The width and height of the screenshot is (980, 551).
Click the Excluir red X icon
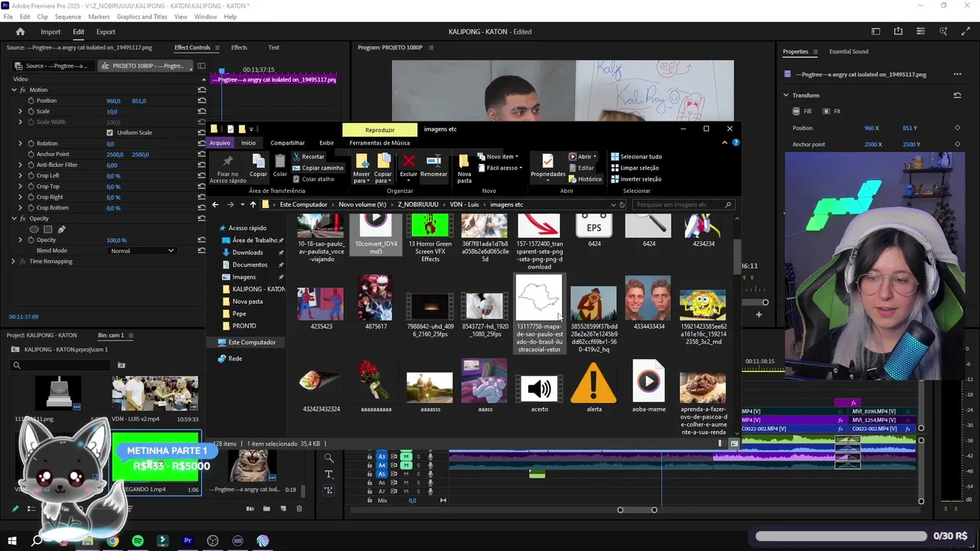(x=409, y=161)
